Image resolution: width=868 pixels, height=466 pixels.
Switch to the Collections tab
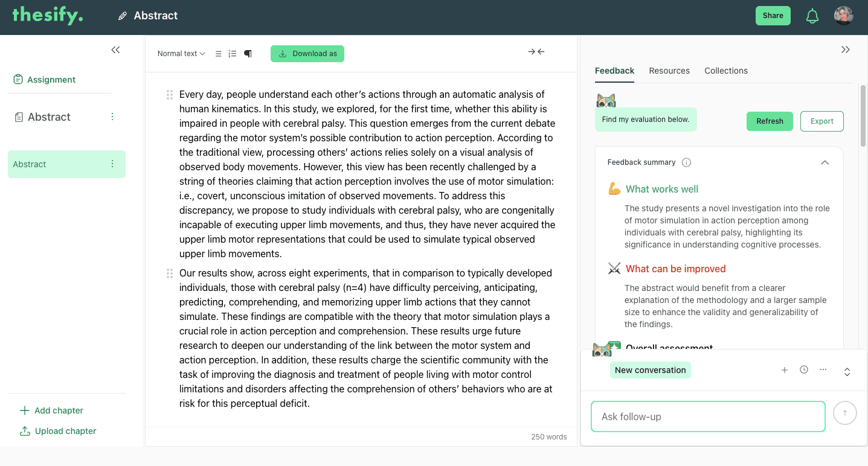[726, 71]
